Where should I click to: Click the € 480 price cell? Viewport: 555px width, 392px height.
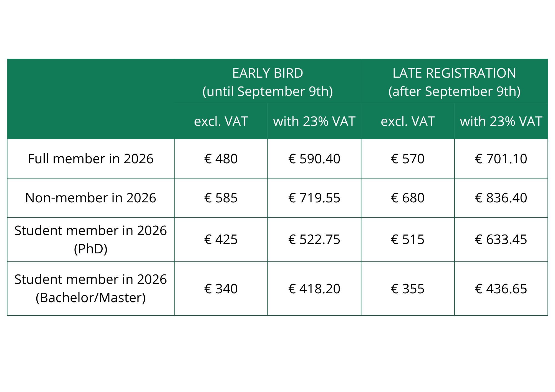221,159
